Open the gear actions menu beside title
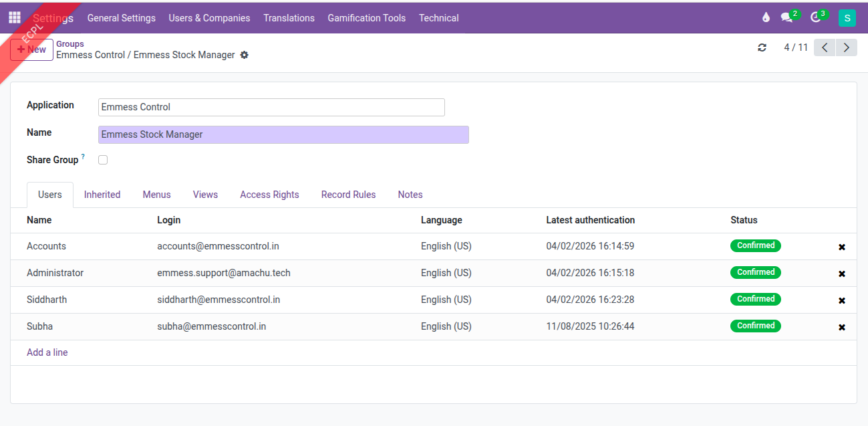Image resolution: width=868 pixels, height=426 pixels. pos(245,55)
